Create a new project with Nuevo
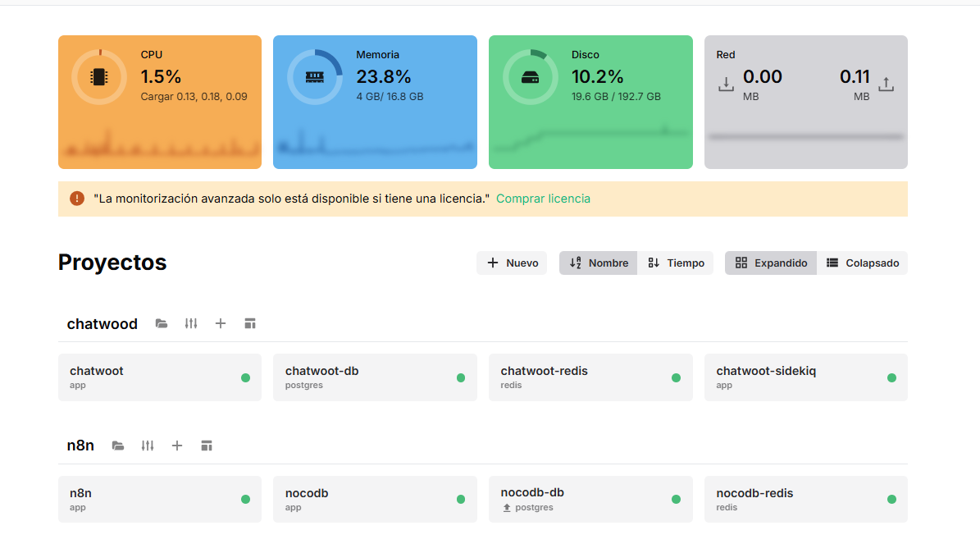The image size is (980, 553). click(x=512, y=263)
